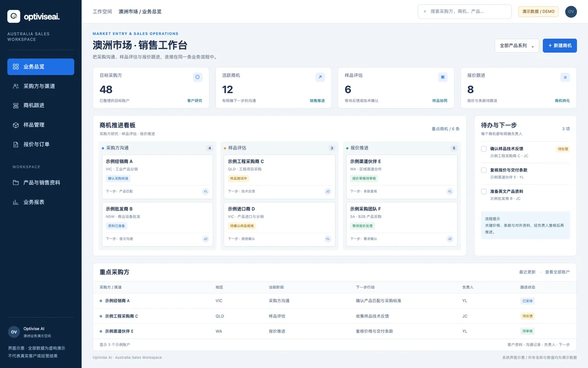Click OV avatar at the sidebar bottom
This screenshot has height=368, width=588.
click(14, 332)
